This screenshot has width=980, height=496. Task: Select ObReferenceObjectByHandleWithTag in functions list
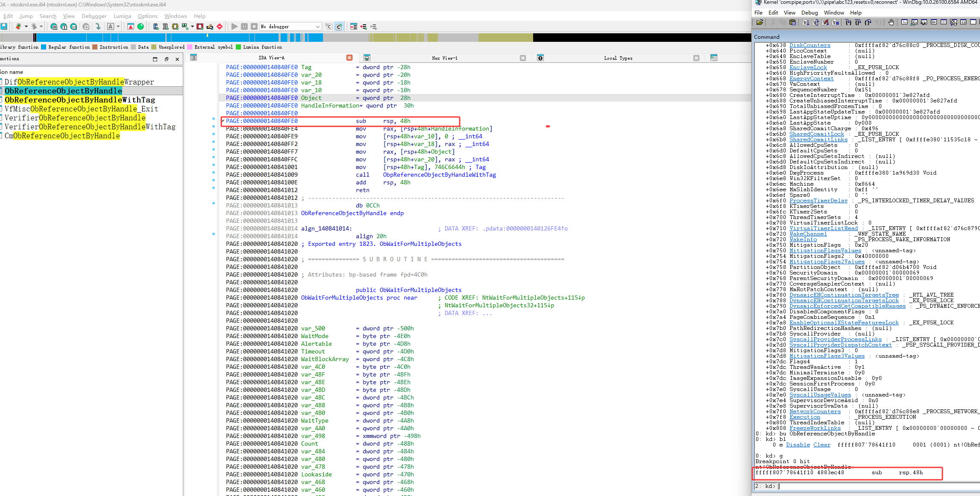80,100
